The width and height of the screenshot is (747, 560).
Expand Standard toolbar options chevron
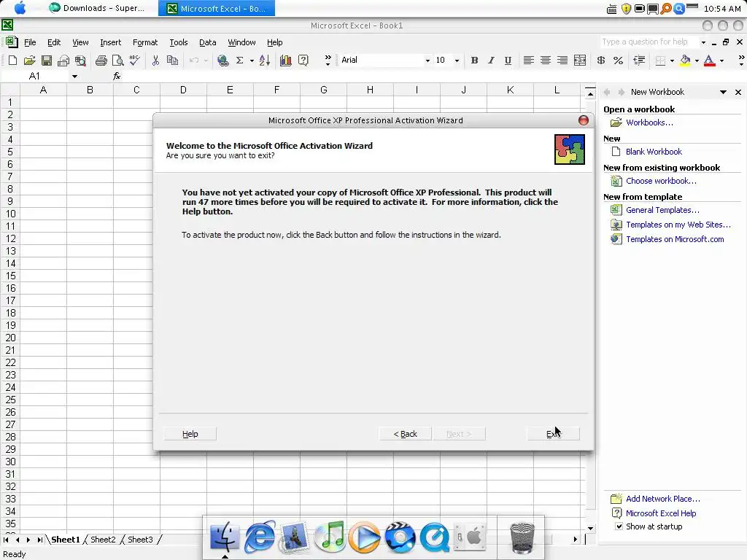(x=328, y=60)
